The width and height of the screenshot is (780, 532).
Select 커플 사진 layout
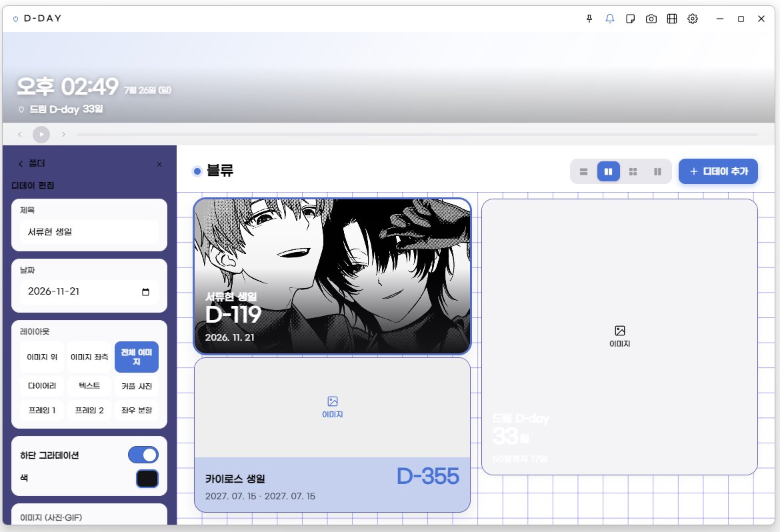point(137,386)
